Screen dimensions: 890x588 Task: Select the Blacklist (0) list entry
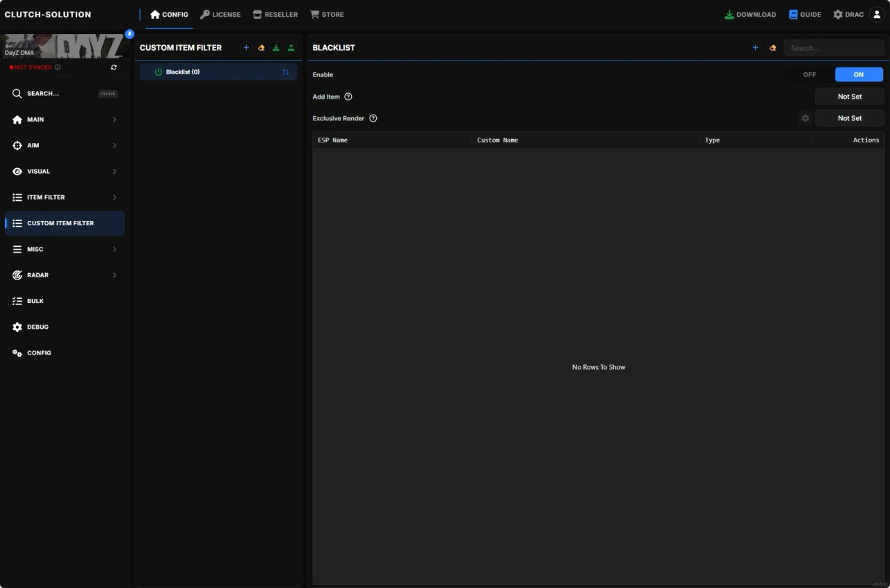(x=218, y=72)
